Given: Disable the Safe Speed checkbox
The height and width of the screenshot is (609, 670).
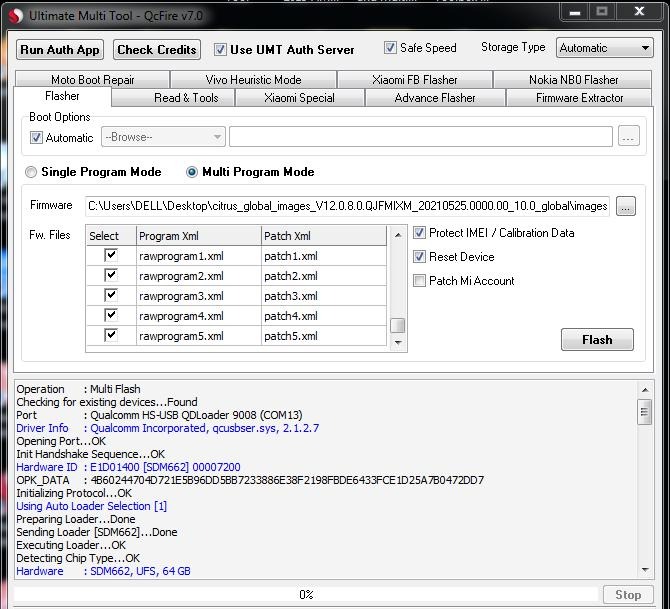Looking at the screenshot, I should click(x=391, y=48).
